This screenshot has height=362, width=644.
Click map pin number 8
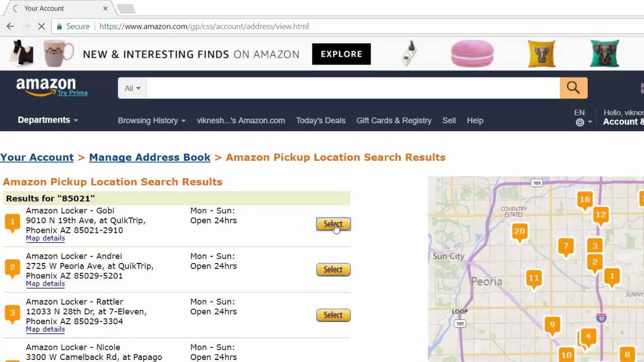point(627,354)
